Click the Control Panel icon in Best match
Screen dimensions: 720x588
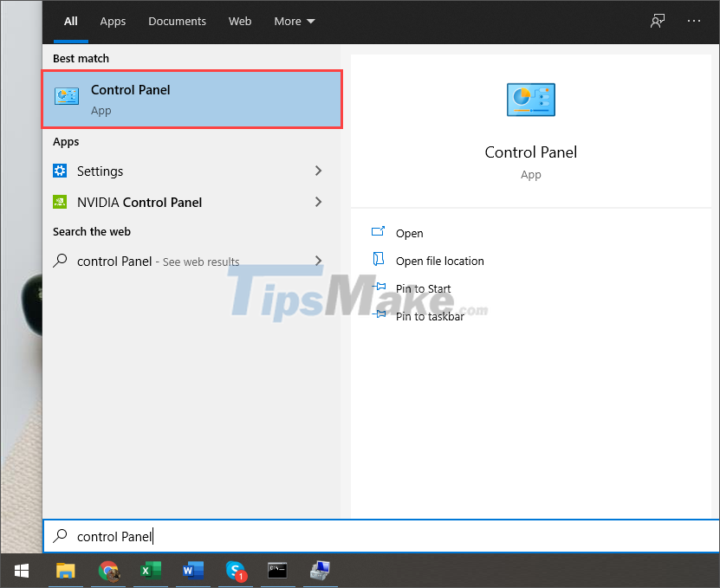[67, 95]
